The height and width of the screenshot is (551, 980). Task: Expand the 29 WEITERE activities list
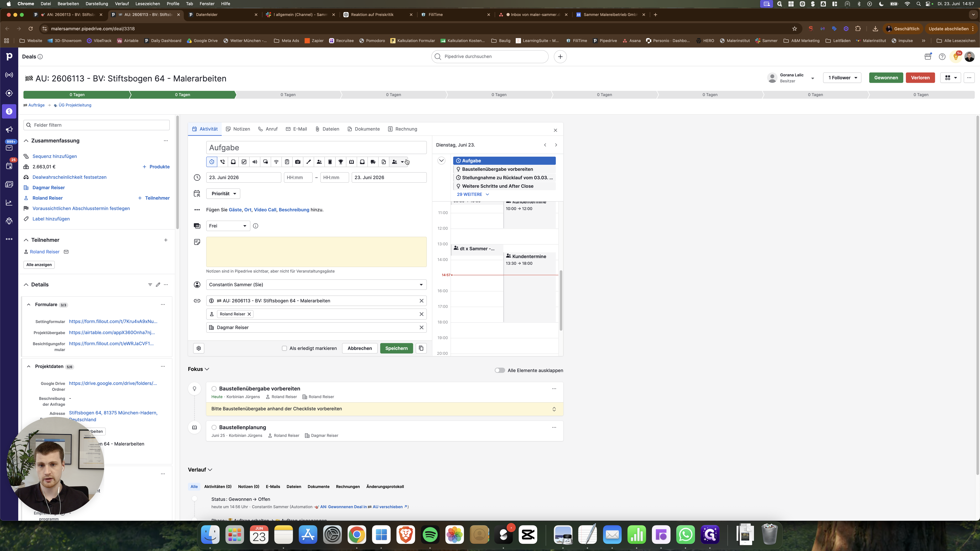473,194
